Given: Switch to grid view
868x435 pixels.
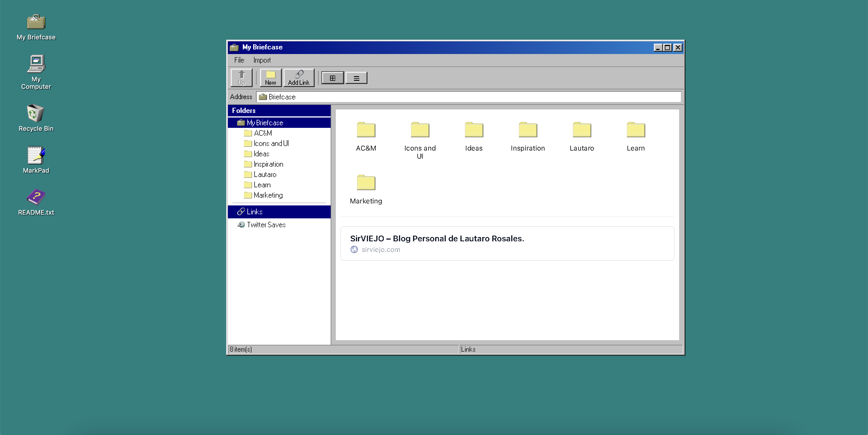Looking at the screenshot, I should coord(333,78).
